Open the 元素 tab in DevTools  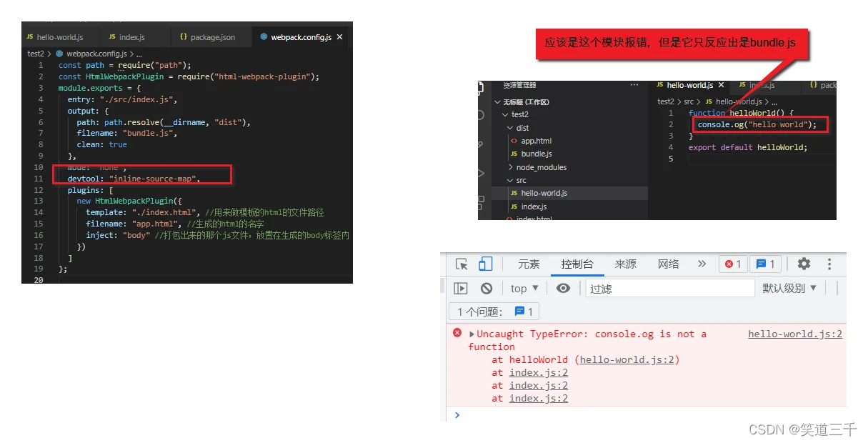[x=529, y=264]
